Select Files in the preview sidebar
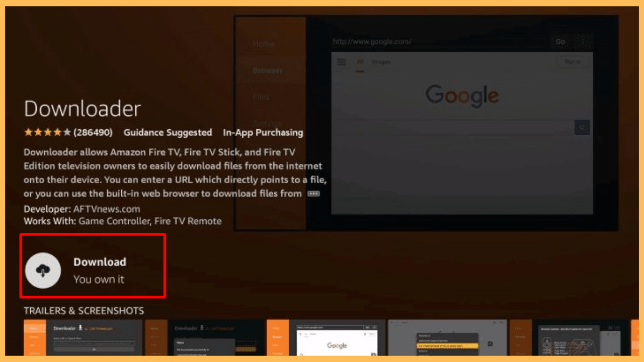The height and width of the screenshot is (362, 644). [x=261, y=97]
